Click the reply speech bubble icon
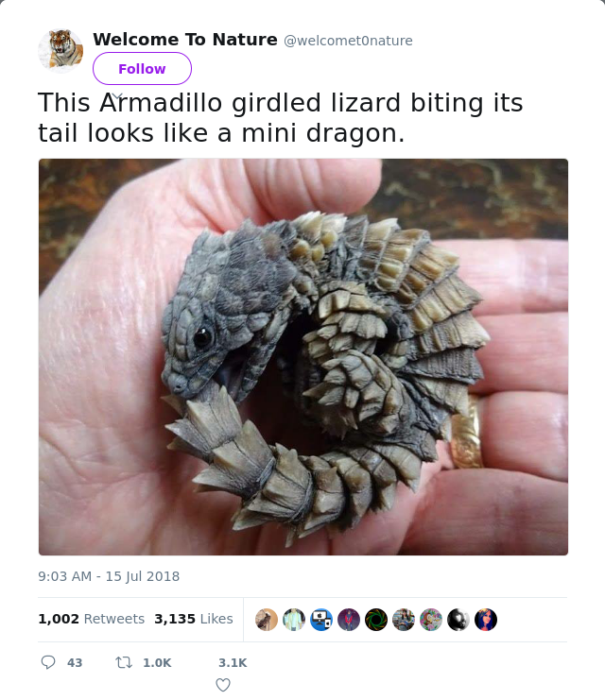The width and height of the screenshot is (605, 700). (48, 662)
